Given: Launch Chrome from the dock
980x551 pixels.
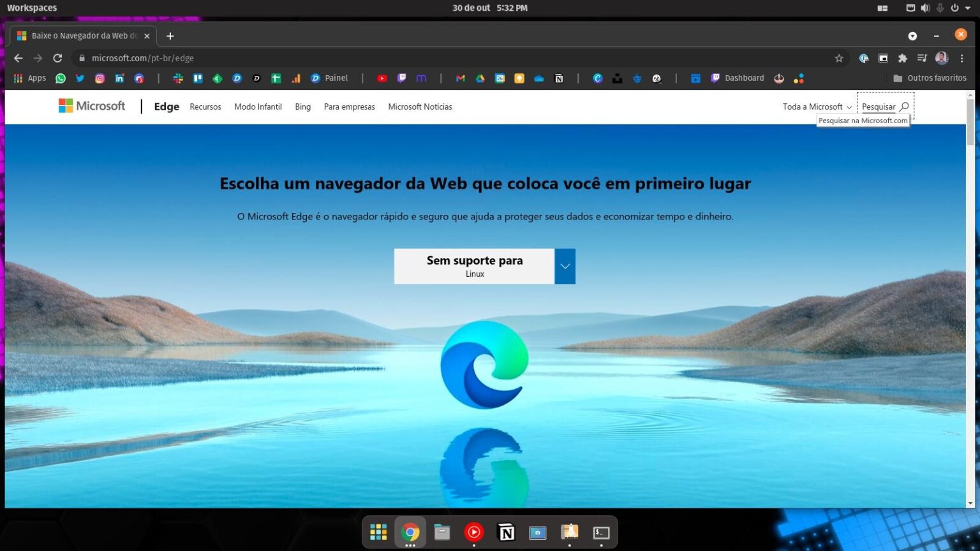Looking at the screenshot, I should pos(410,532).
